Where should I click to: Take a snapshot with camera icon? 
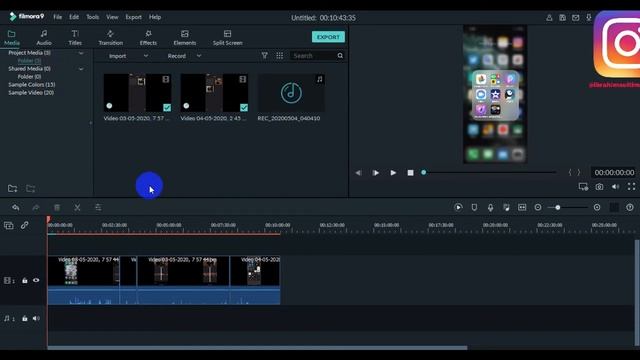click(599, 187)
